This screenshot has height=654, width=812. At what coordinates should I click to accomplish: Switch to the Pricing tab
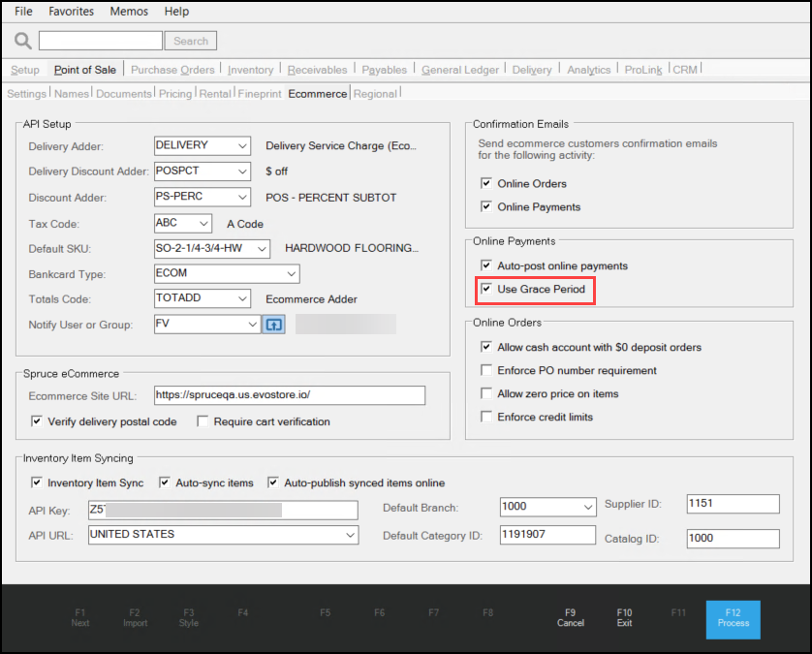(x=174, y=94)
